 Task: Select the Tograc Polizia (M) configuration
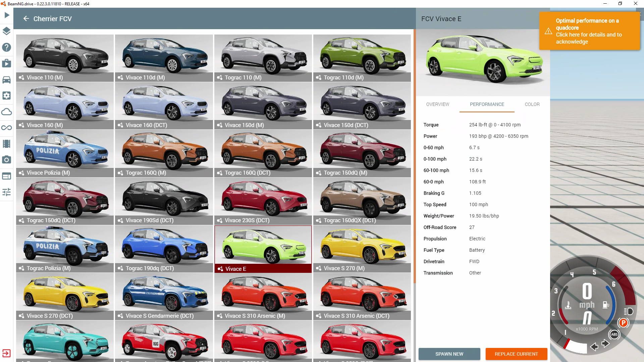pos(65,249)
